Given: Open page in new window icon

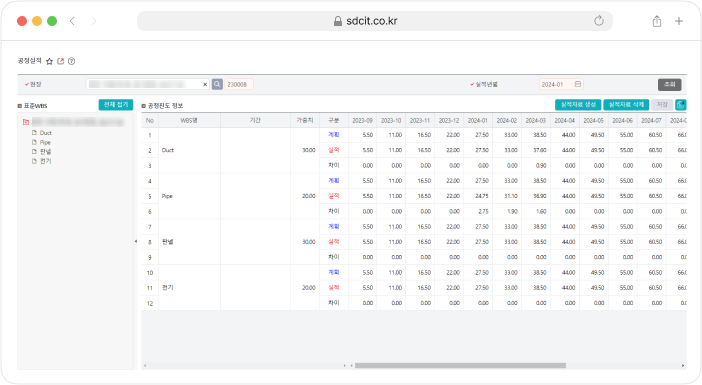Looking at the screenshot, I should pyautogui.click(x=60, y=61).
